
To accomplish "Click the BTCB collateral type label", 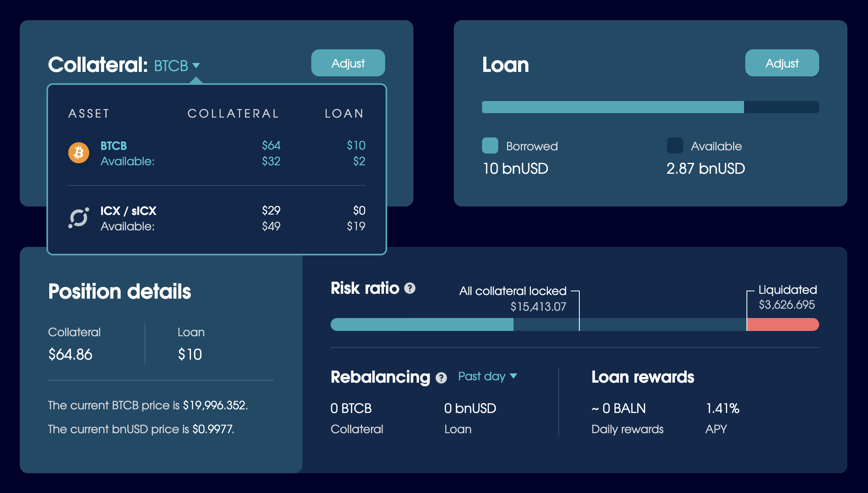I will point(171,65).
